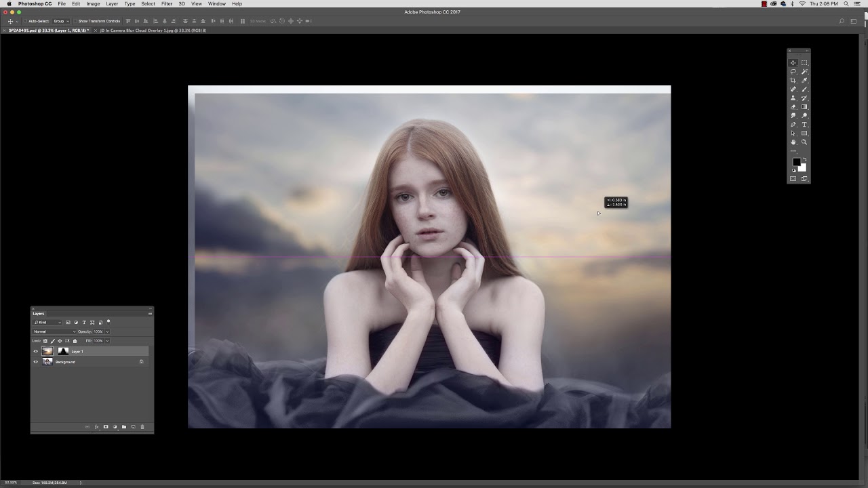This screenshot has height=488, width=868.
Task: Expand the Fill value dropdown arrow
Action: coord(107,341)
